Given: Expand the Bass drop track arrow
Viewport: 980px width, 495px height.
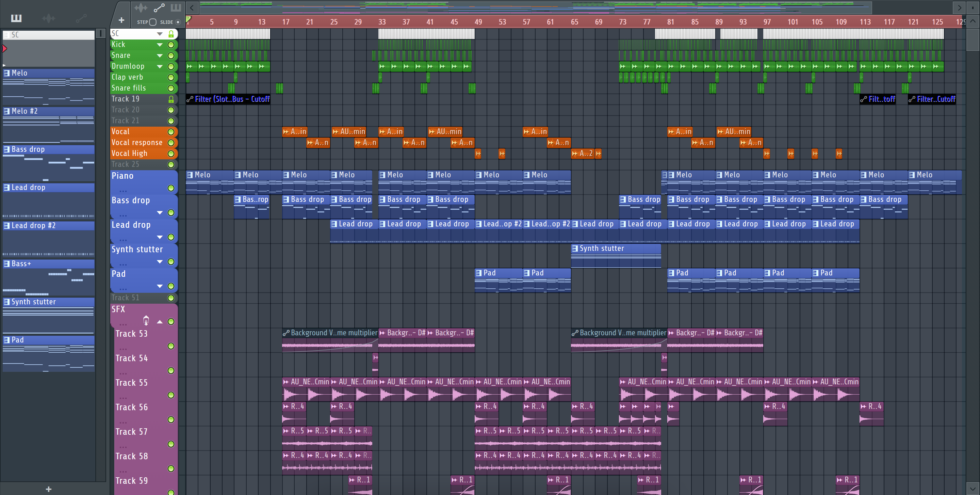Looking at the screenshot, I should pos(160,213).
